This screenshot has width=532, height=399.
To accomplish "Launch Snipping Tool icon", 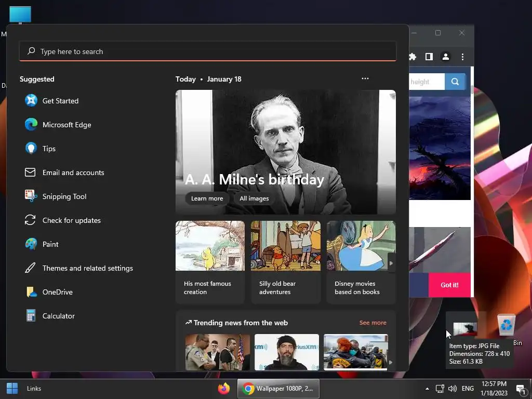I will 31,196.
